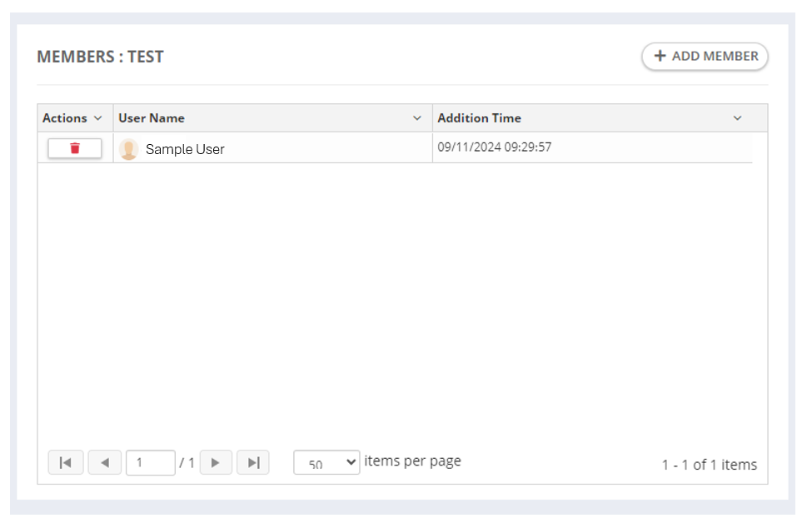Image resolution: width=812 pixels, height=528 pixels.
Task: Focus the page number input field
Action: point(150,462)
